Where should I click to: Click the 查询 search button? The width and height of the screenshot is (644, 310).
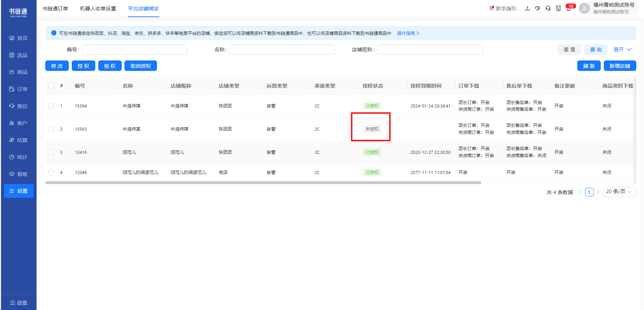coord(596,49)
